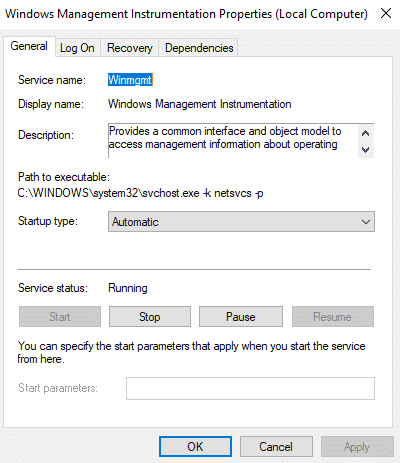Confirm with the OK button
This screenshot has width=400, height=463.
point(195,446)
